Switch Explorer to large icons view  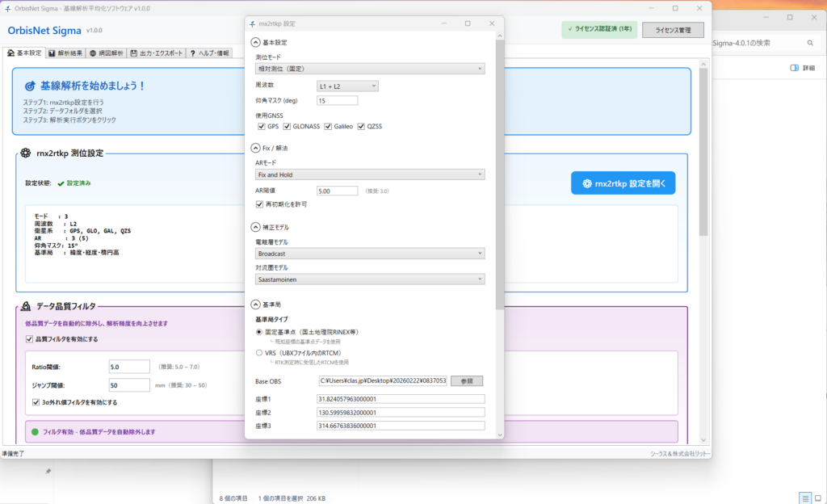click(818, 498)
